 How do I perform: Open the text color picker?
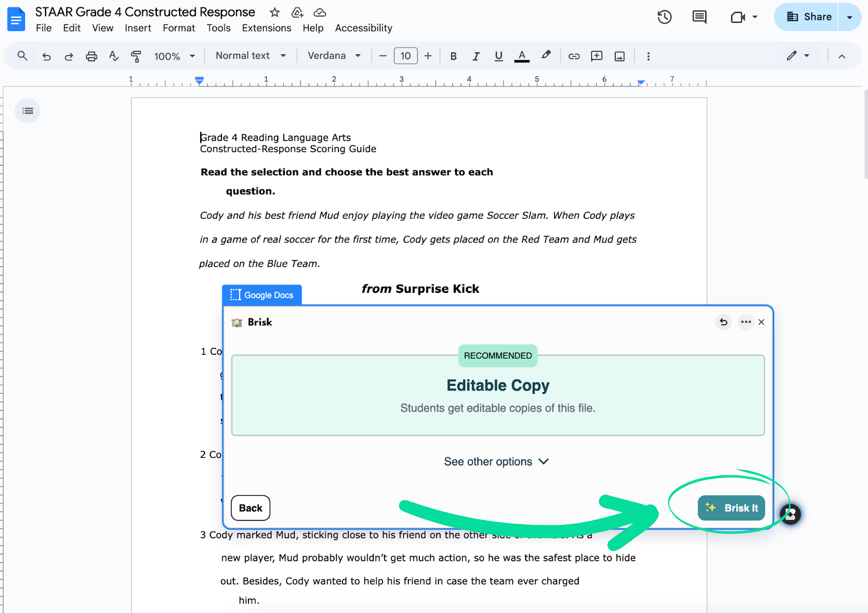pos(522,56)
